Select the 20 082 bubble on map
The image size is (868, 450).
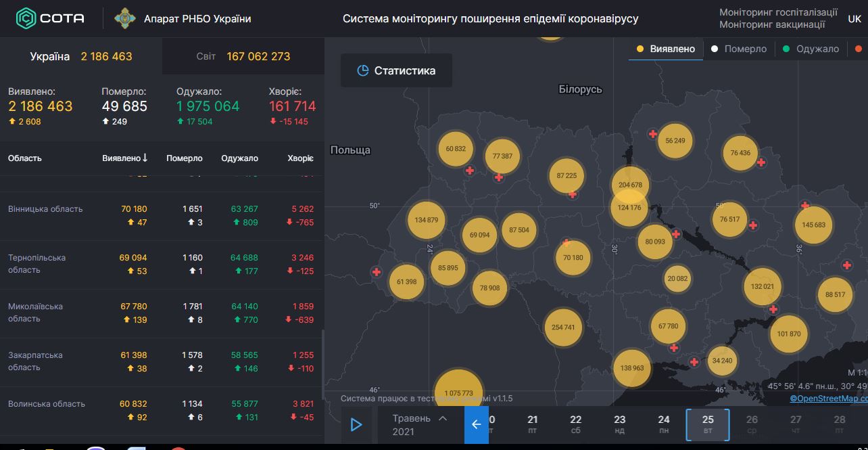(x=677, y=278)
